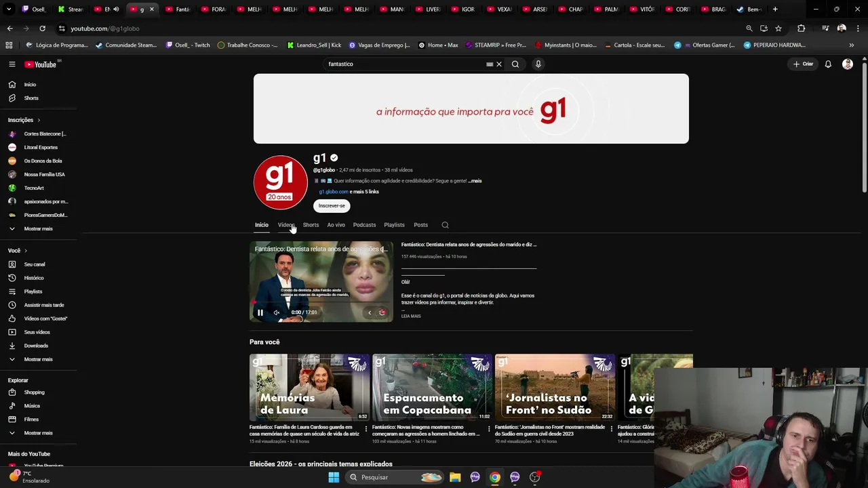Expand Mostrar mais under Explorar
This screenshot has height=488, width=868.
coord(38,433)
